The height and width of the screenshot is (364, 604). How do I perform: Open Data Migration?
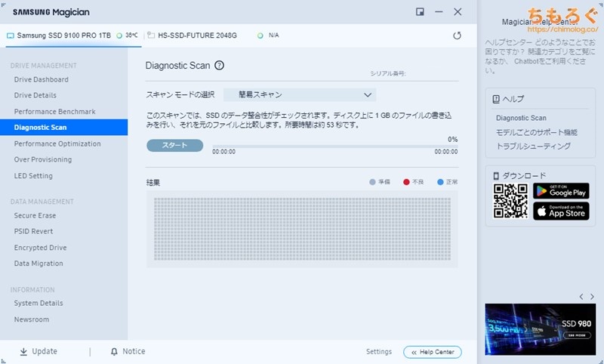point(39,264)
